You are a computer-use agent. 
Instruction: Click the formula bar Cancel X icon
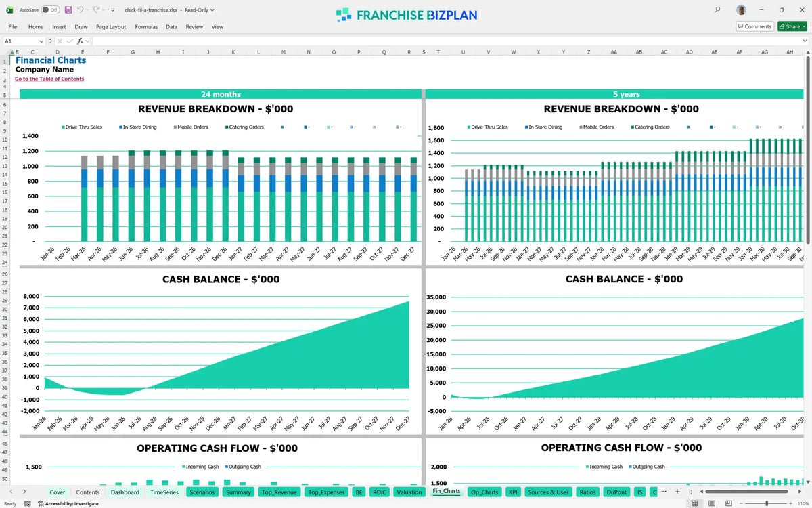pos(60,41)
